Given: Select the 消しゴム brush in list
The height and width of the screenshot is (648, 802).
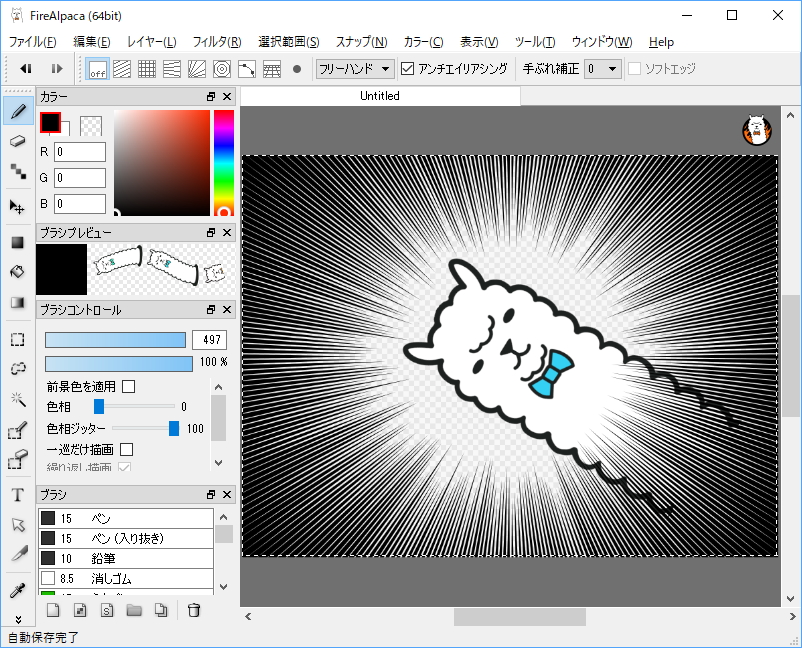Looking at the screenshot, I should coord(126,578).
